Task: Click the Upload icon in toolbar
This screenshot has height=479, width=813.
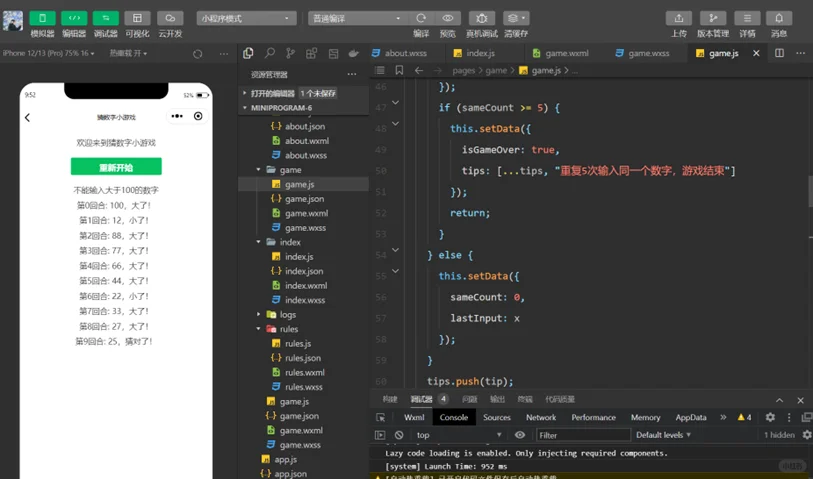Action: tap(679, 18)
